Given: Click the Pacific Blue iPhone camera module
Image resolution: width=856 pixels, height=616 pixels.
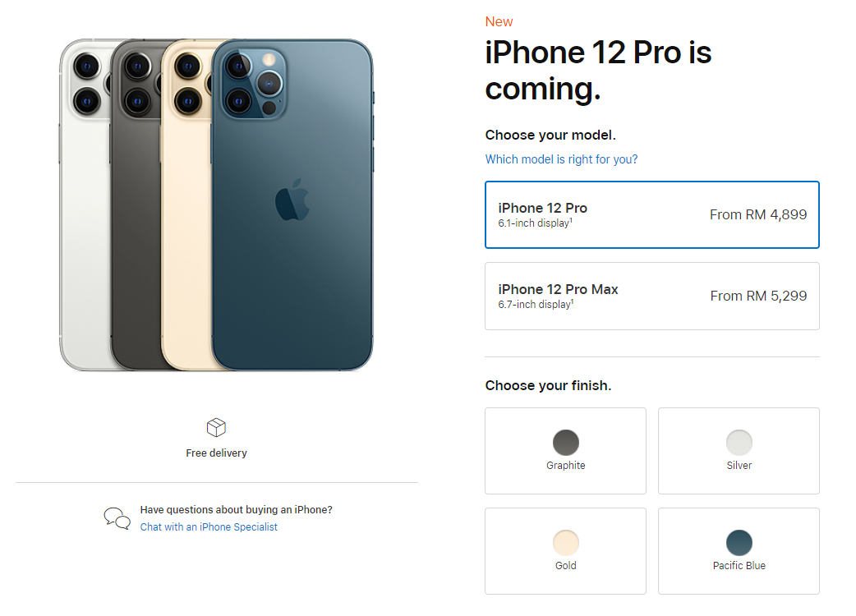Looking at the screenshot, I should (254, 84).
